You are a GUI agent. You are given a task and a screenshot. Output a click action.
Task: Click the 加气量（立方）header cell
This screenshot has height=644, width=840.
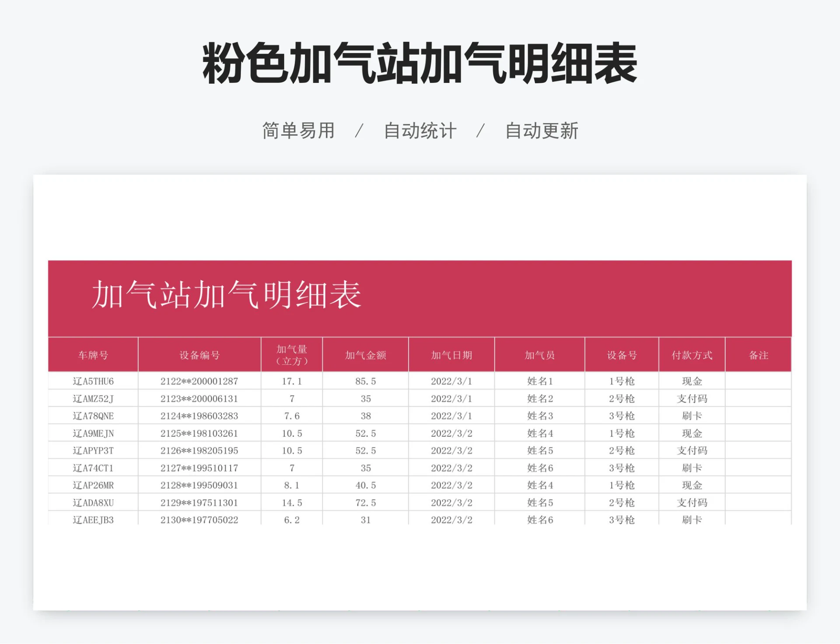click(292, 355)
